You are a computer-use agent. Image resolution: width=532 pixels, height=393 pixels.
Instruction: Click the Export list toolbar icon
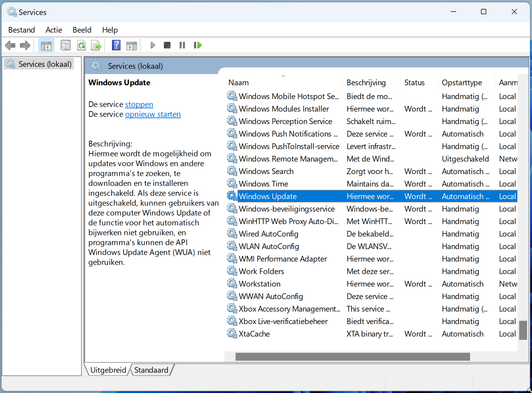tap(96, 45)
